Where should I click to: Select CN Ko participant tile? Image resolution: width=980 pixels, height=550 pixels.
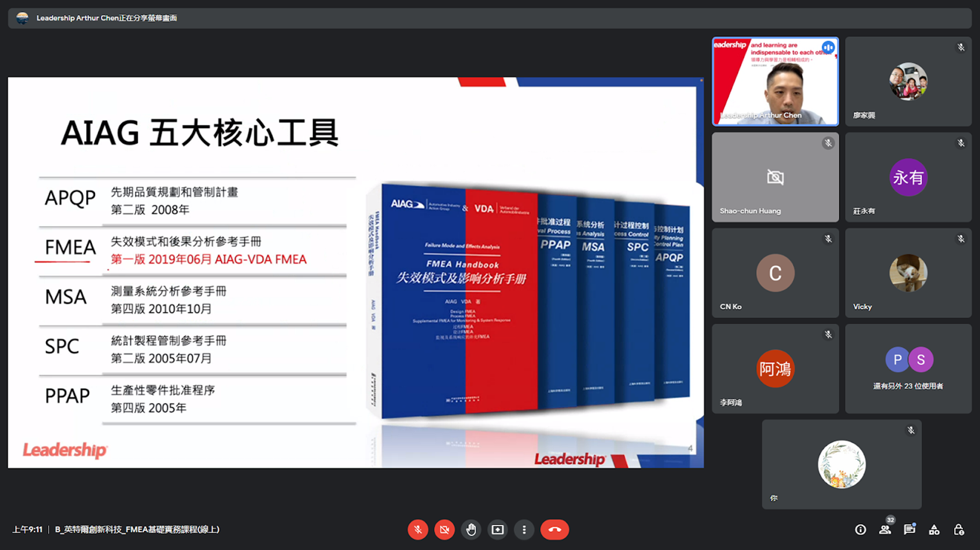click(x=775, y=273)
